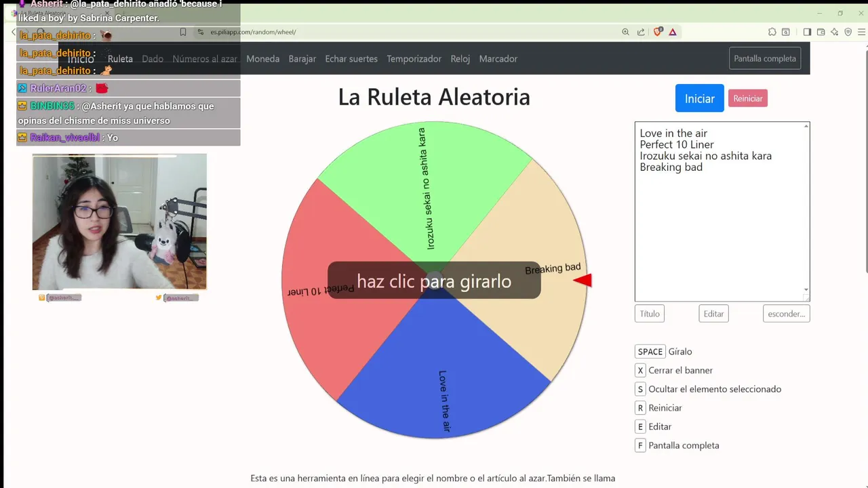The height and width of the screenshot is (488, 868).
Task: Open the extensions puzzle icon
Action: click(x=772, y=32)
